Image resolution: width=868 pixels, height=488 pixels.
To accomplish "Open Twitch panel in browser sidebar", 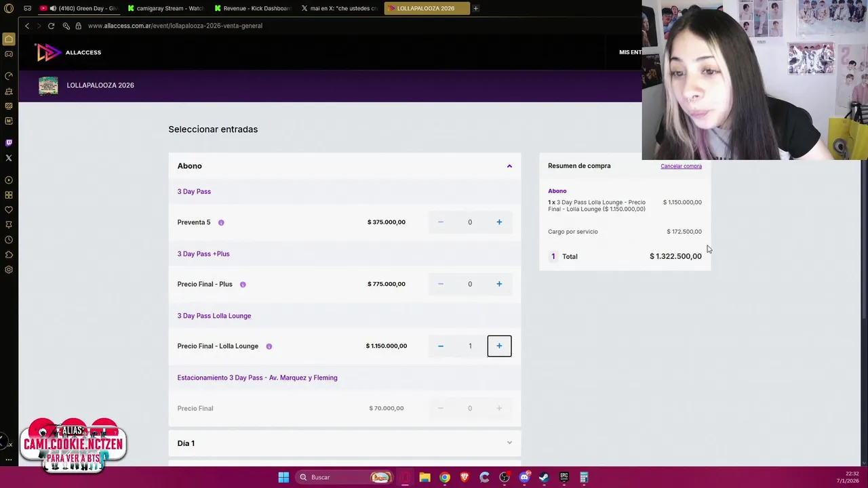I will click(x=9, y=142).
